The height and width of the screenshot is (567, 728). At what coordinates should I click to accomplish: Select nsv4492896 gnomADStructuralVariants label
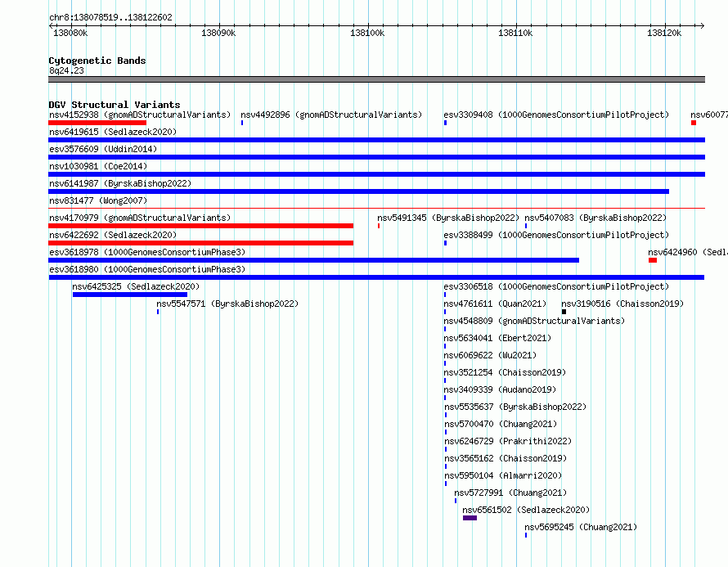point(331,115)
